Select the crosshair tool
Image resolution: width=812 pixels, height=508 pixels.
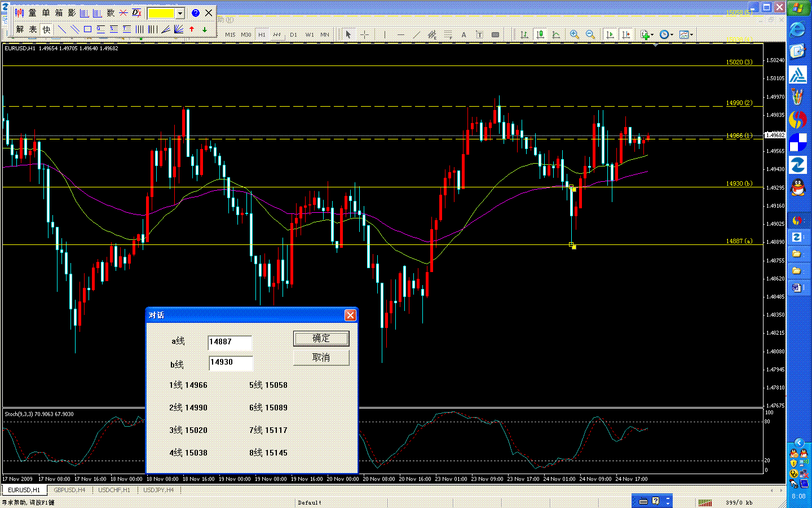click(x=364, y=35)
